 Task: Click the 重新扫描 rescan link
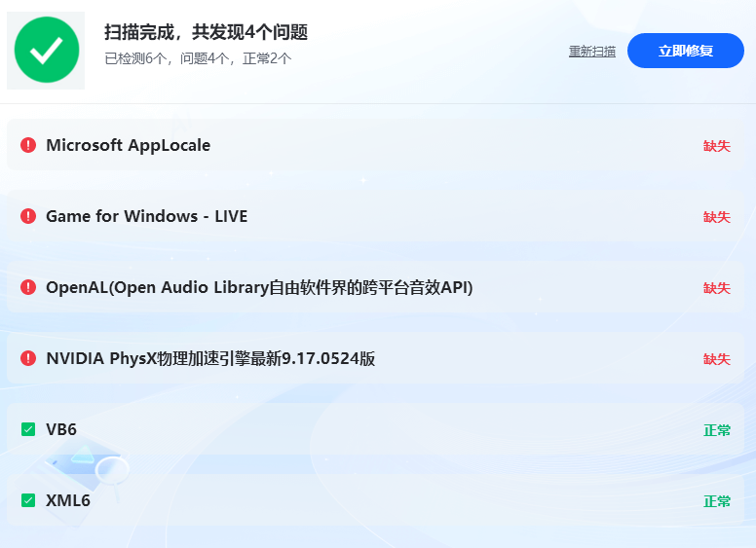click(x=592, y=51)
